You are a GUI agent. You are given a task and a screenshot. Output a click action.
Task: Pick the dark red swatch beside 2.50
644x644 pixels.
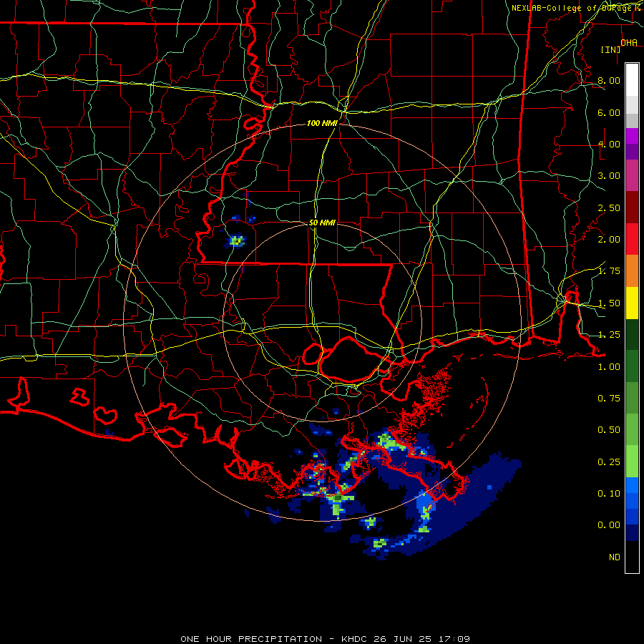click(x=632, y=208)
